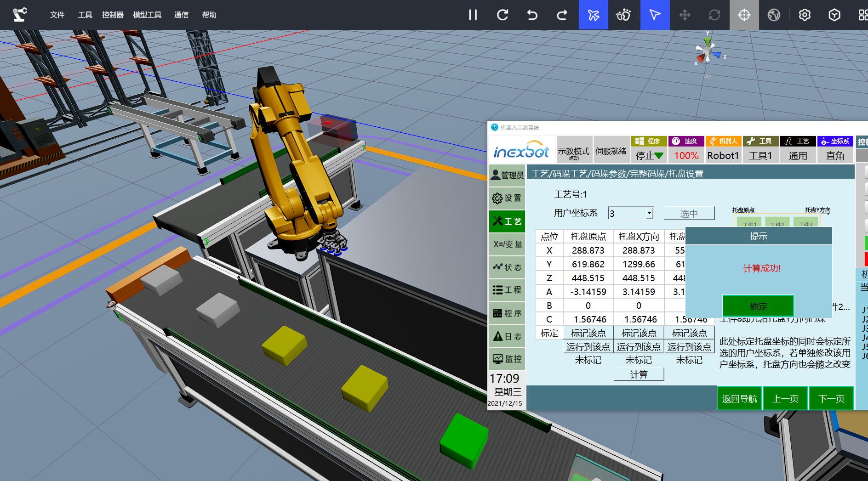This screenshot has height=481, width=868.
Task: Click the 返回导航 button
Action: [740, 398]
